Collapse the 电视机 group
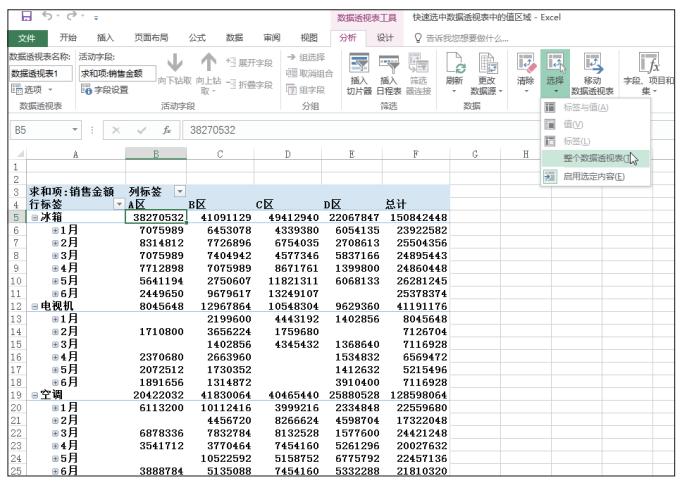This screenshot has width=683, height=483. [35, 306]
